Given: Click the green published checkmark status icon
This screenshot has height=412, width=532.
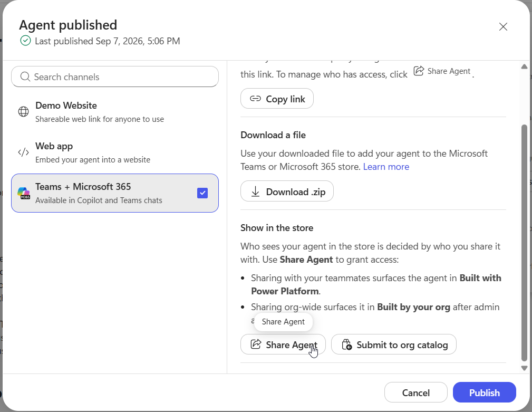Looking at the screenshot, I should coord(25,41).
